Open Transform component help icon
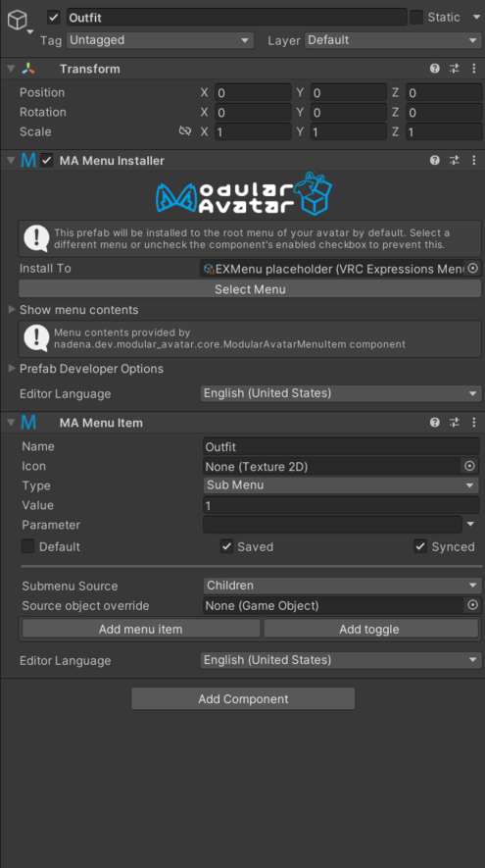 pyautogui.click(x=435, y=69)
